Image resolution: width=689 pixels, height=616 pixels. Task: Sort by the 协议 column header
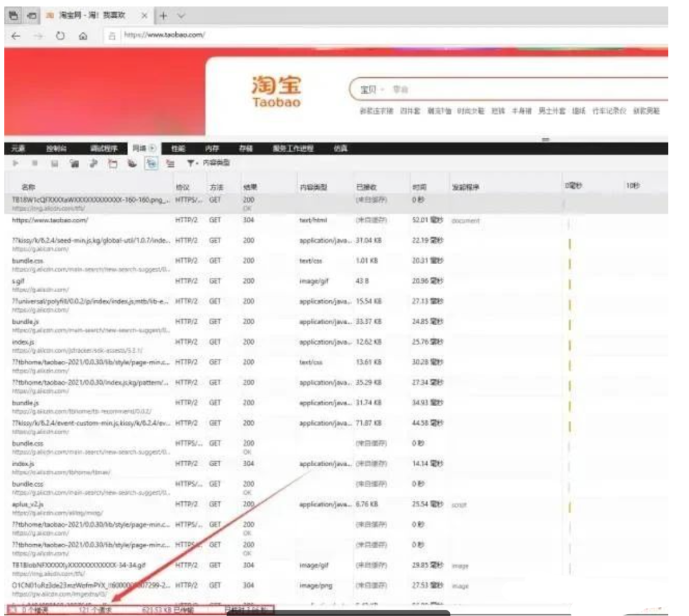pos(182,187)
